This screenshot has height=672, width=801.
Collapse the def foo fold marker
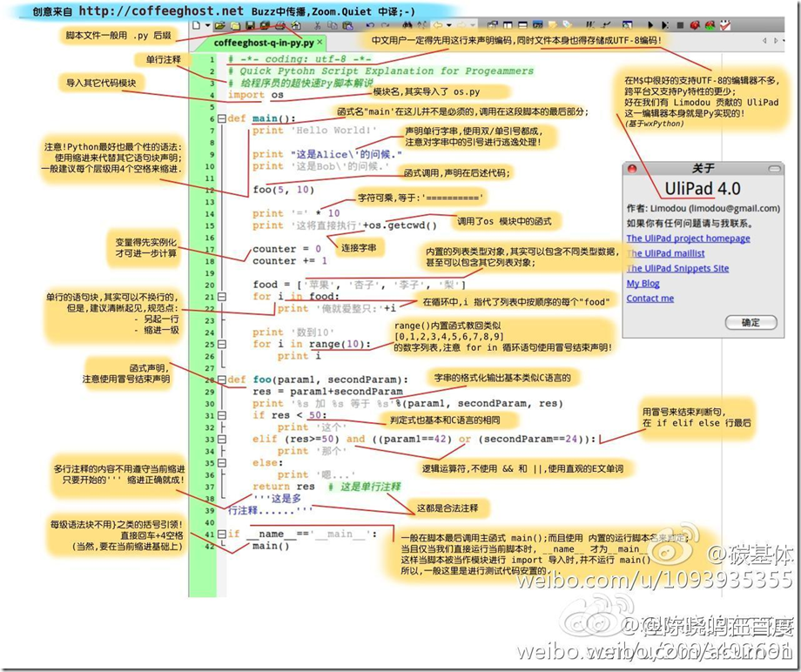tap(222, 380)
